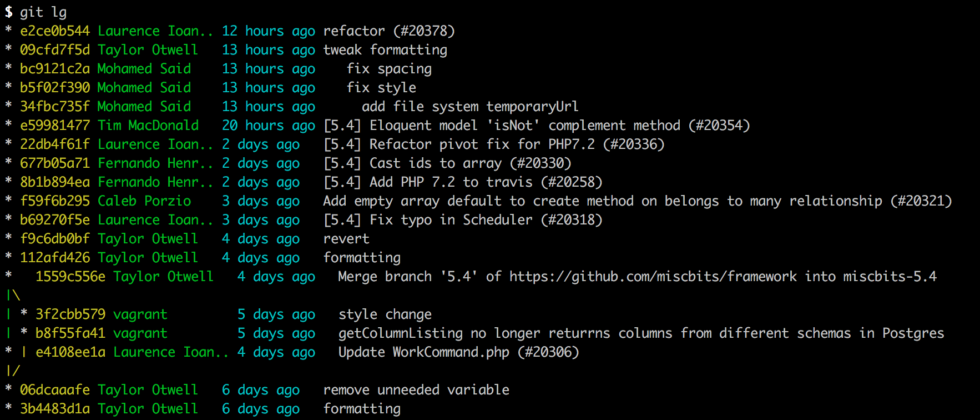Image resolution: width=980 pixels, height=420 pixels.
Task: Select merge commit hash 1559c556e
Action: (x=70, y=277)
